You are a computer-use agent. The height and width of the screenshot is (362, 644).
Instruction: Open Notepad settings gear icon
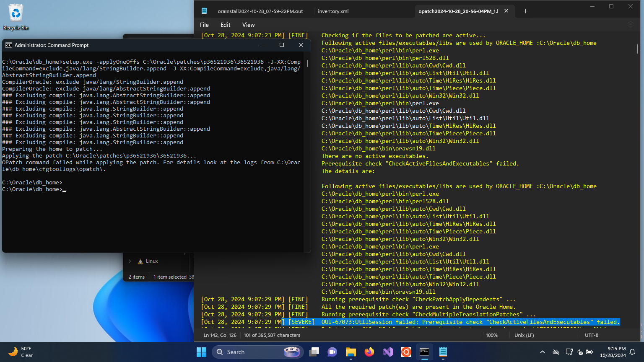[x=630, y=25]
